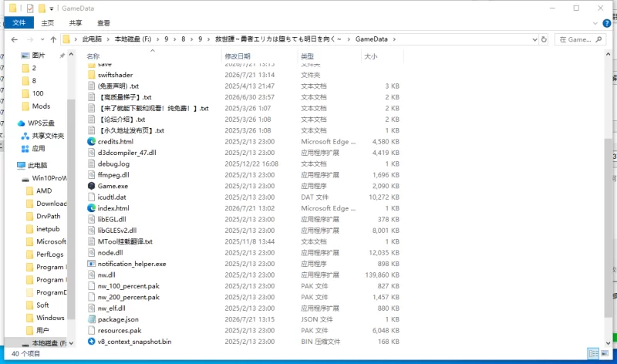Open the PerfLogs folder in sidebar
The height and width of the screenshot is (364, 617).
[49, 254]
